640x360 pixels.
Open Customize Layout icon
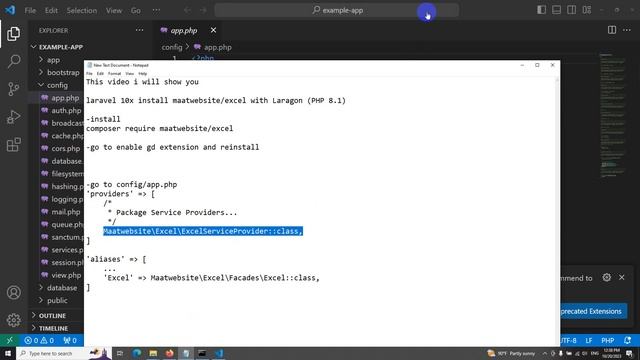tap(587, 10)
